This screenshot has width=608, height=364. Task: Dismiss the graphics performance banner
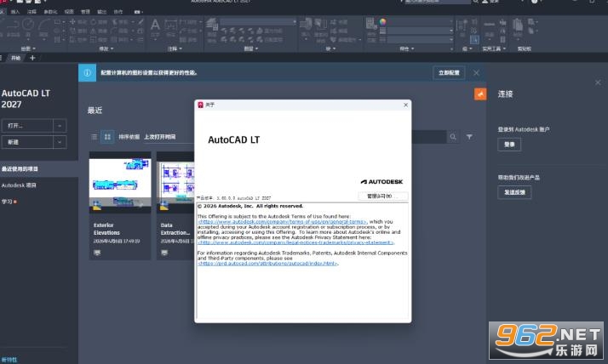476,73
